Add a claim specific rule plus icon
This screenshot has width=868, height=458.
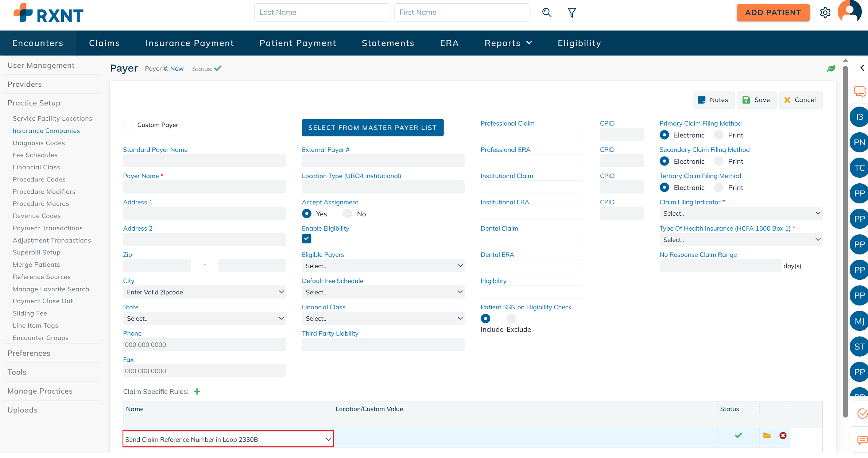coord(197,391)
